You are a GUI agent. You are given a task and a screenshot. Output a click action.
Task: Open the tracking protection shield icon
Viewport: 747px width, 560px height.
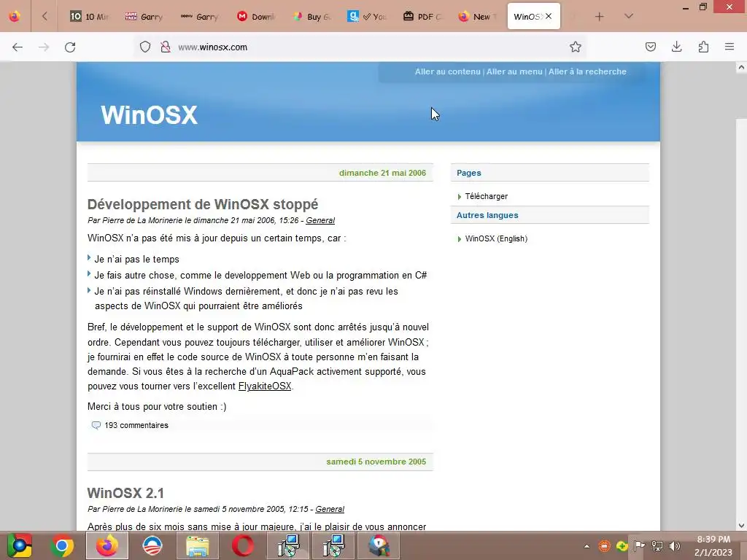pos(145,47)
